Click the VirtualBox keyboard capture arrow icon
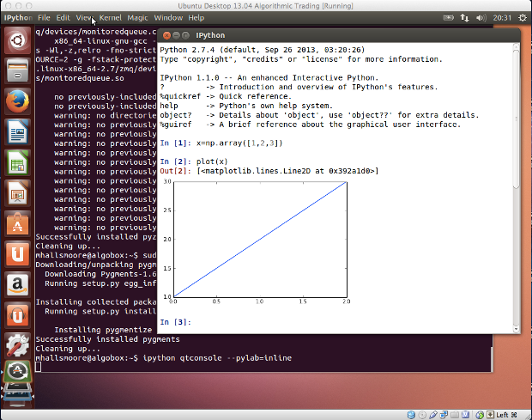Viewport: 532px width, 420px height. [490, 415]
